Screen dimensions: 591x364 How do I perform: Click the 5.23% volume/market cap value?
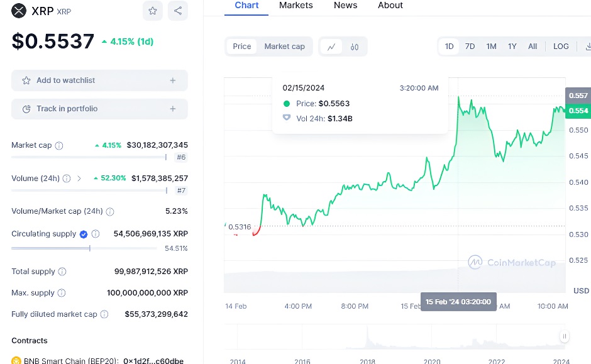177,211
